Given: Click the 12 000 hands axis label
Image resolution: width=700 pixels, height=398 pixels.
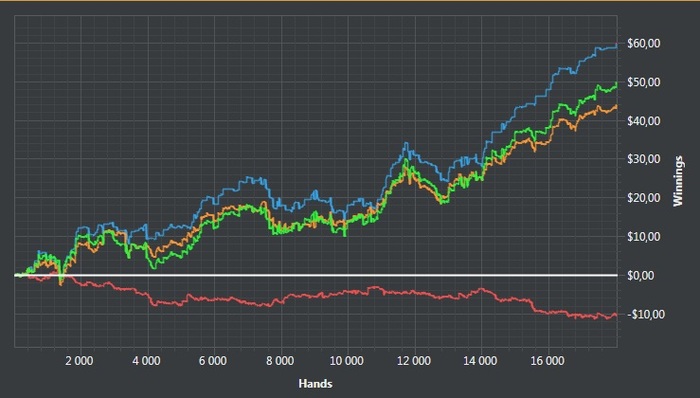Looking at the screenshot, I should (x=414, y=360).
